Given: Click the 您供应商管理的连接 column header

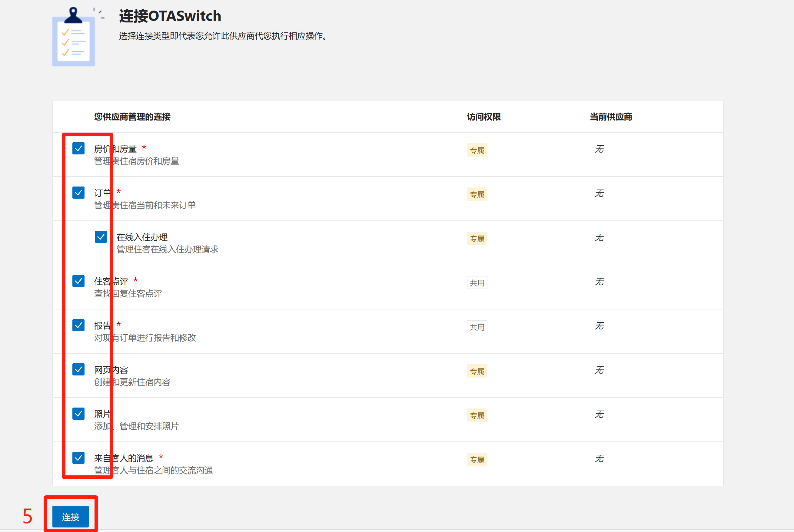Looking at the screenshot, I should (132, 117).
